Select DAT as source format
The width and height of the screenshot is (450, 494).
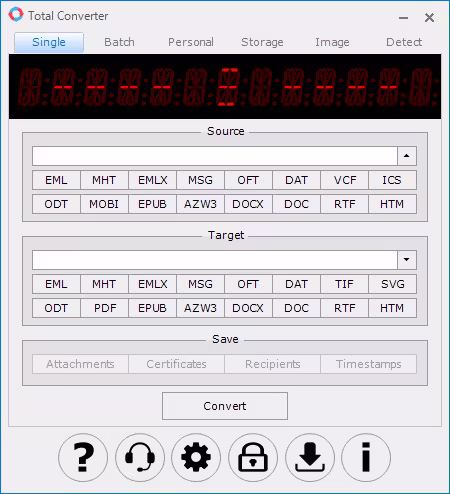click(x=296, y=180)
